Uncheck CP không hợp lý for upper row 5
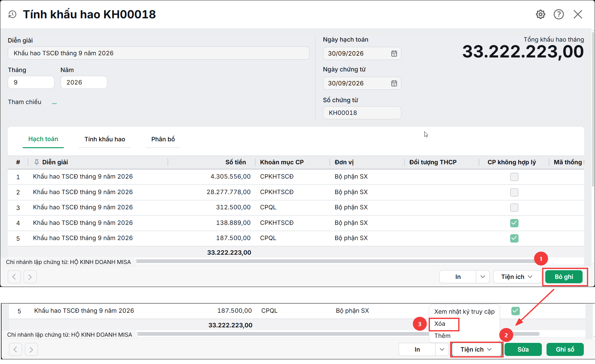Viewport: 595px width, 364px height. click(514, 238)
